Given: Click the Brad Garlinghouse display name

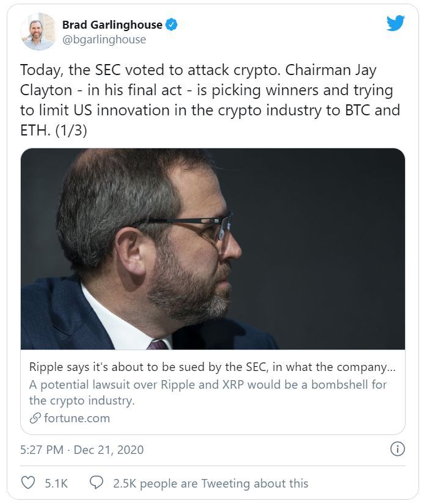Looking at the screenshot, I should (x=112, y=25).
